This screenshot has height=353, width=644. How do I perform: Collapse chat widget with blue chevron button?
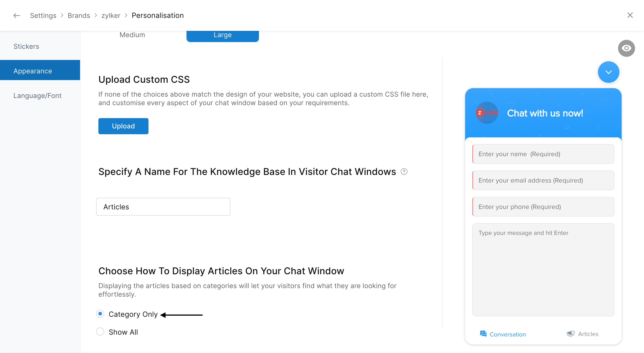(x=608, y=72)
